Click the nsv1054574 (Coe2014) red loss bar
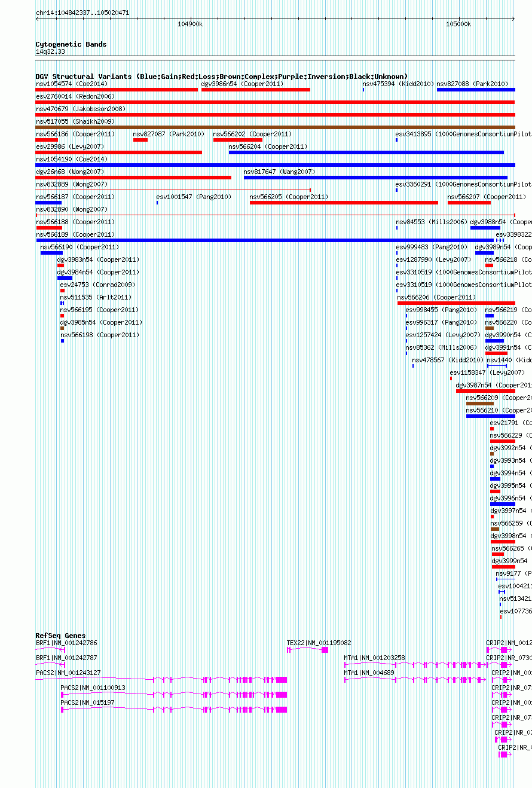This screenshot has height=788, width=532. pyautogui.click(x=117, y=90)
